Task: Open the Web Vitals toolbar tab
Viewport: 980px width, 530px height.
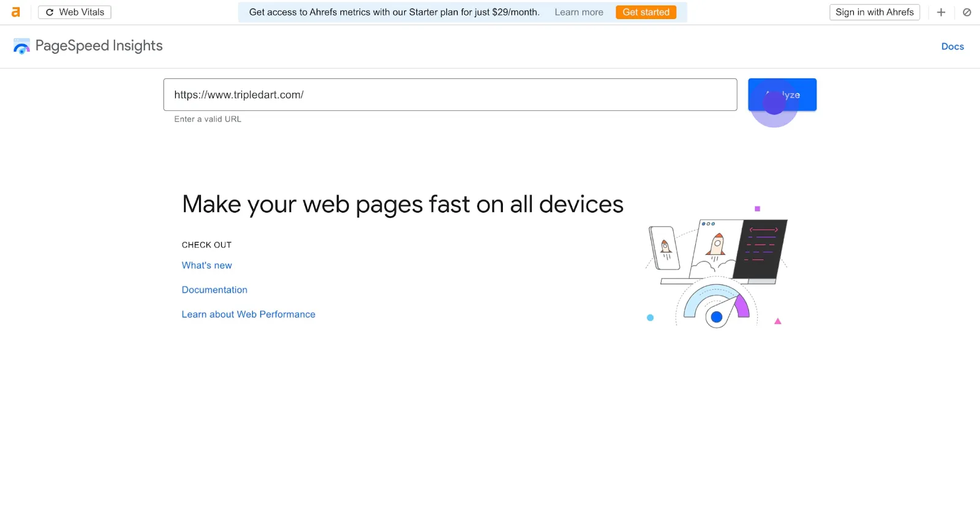Action: coord(75,12)
